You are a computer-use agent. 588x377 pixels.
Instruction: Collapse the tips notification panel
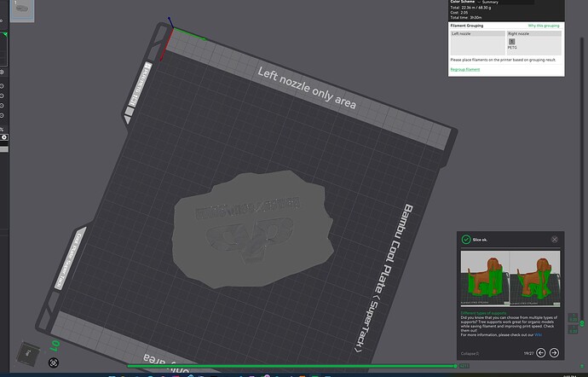click(470, 353)
